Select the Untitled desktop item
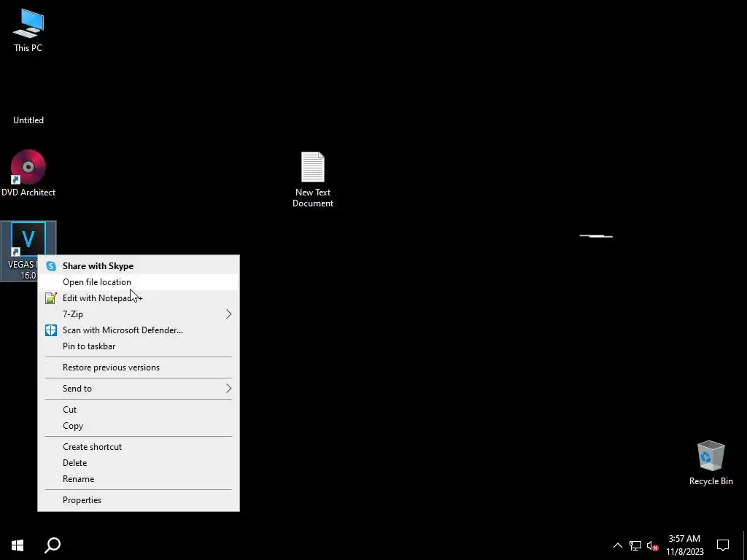The height and width of the screenshot is (560, 747). pyautogui.click(x=28, y=120)
